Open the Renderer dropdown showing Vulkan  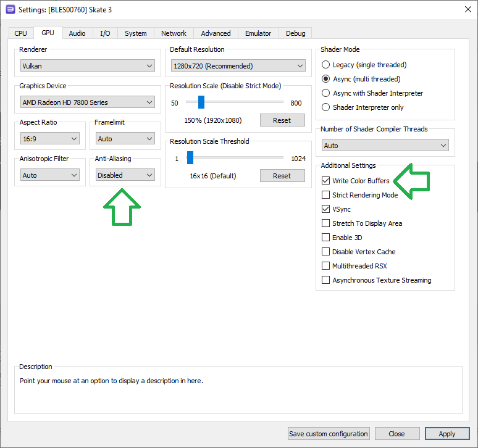pyautogui.click(x=88, y=66)
